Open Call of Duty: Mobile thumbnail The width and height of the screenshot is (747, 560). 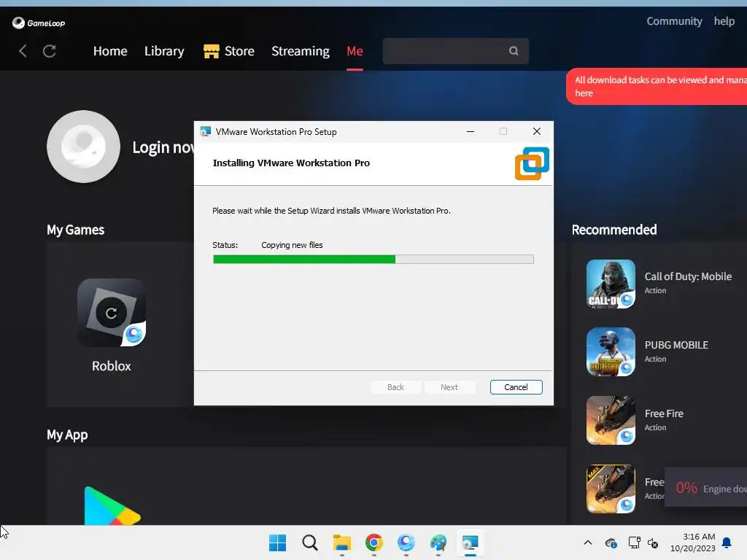(x=611, y=284)
